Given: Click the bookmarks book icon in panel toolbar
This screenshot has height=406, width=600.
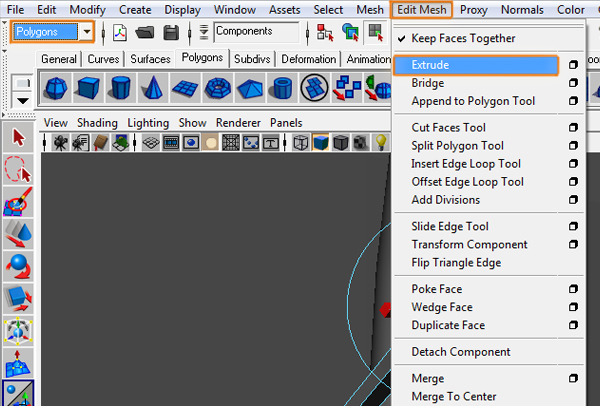Looking at the screenshot, I should pyautogui.click(x=100, y=143).
